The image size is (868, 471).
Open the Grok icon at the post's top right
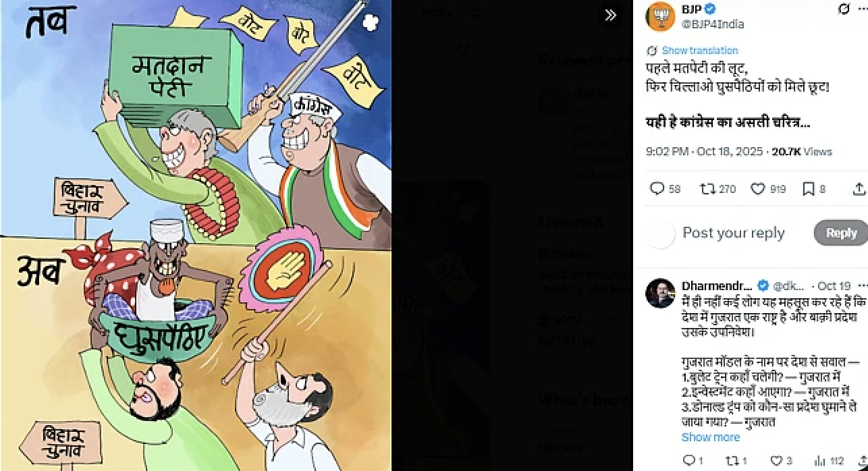(x=843, y=9)
